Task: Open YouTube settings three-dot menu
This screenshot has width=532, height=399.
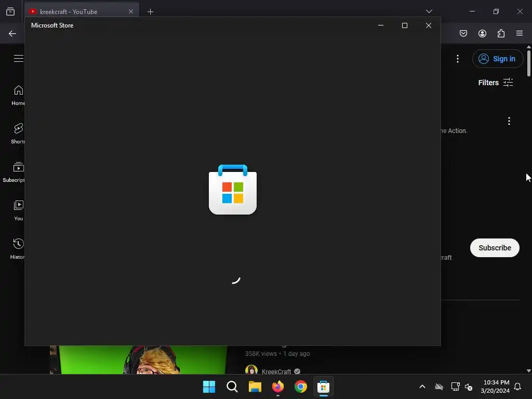Action: (x=458, y=59)
